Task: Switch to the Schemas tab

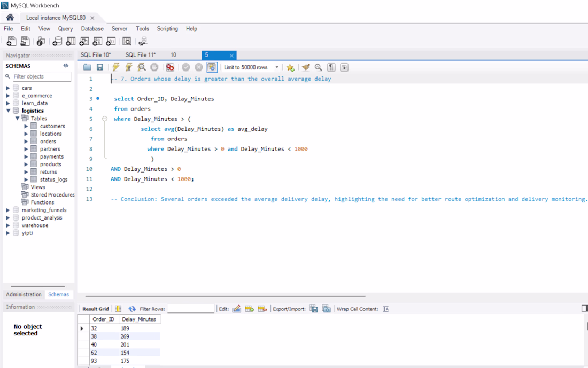Action: point(58,294)
